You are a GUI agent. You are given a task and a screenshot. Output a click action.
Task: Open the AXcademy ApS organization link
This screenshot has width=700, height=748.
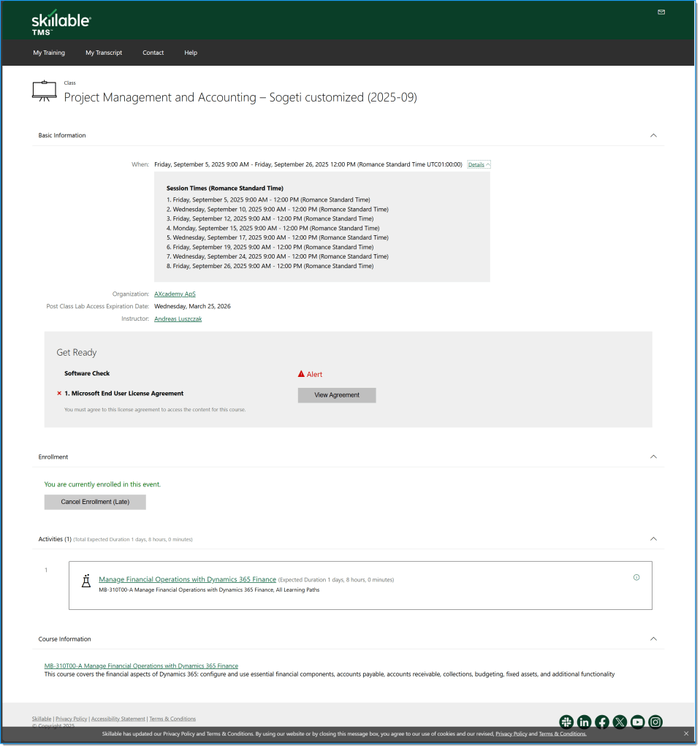point(175,294)
